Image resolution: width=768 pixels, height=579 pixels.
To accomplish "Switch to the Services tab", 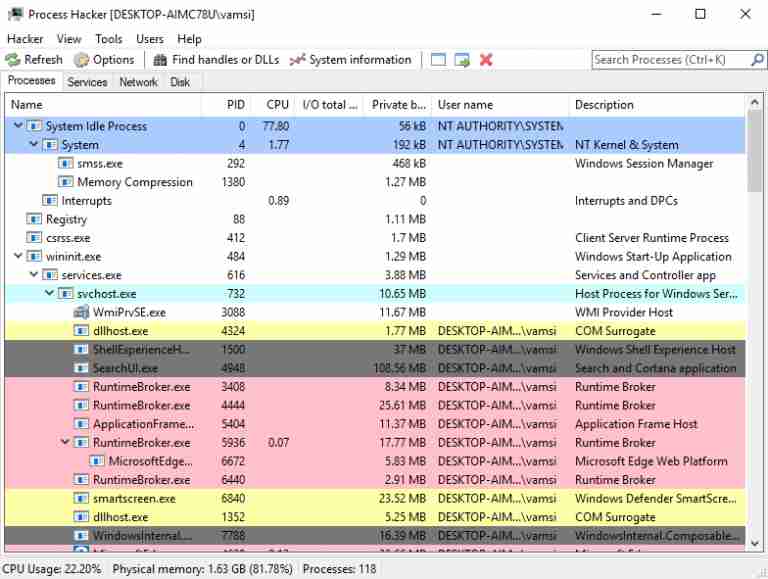I will pyautogui.click(x=87, y=82).
